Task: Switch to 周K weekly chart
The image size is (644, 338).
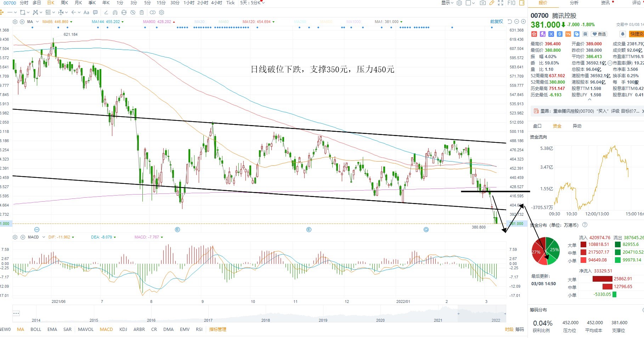Action: tap(64, 3)
